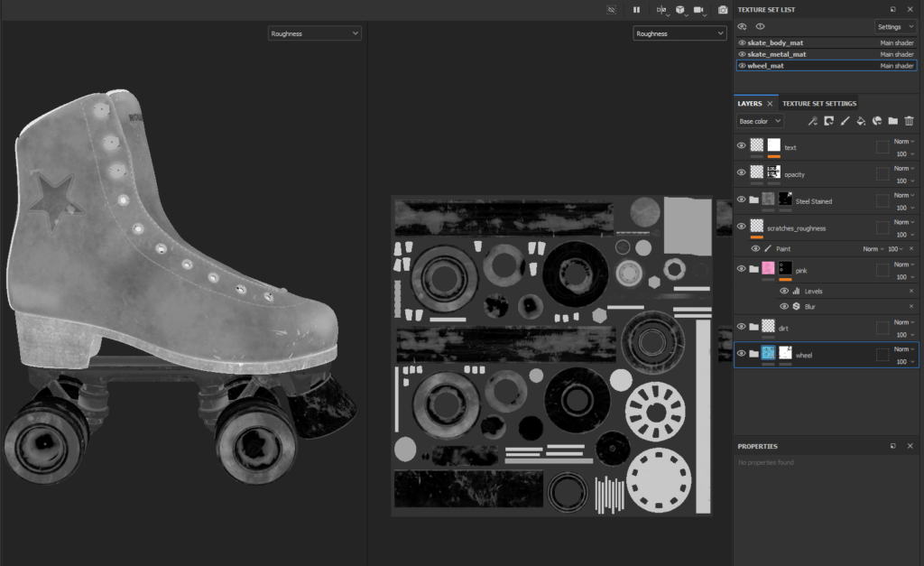Screen dimensions: 924x566
Task: Hide the skate_body_mat texture set
Action: pyautogui.click(x=742, y=42)
